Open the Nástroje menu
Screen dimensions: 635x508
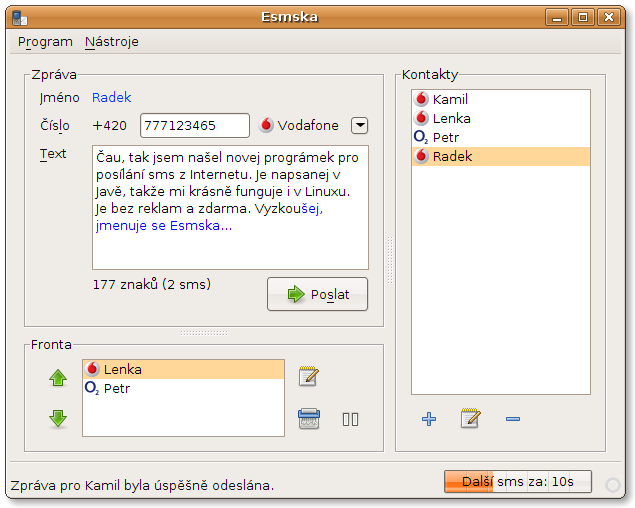112,42
